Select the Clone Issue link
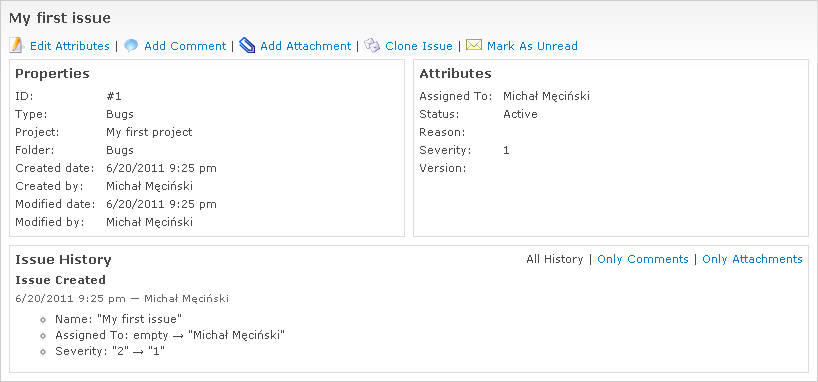 419,46
